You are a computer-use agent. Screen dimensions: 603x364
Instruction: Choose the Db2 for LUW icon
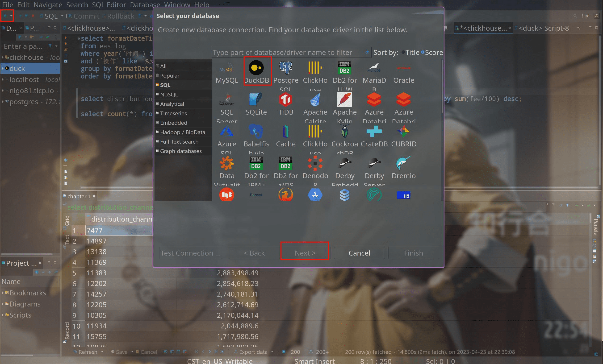(345, 67)
